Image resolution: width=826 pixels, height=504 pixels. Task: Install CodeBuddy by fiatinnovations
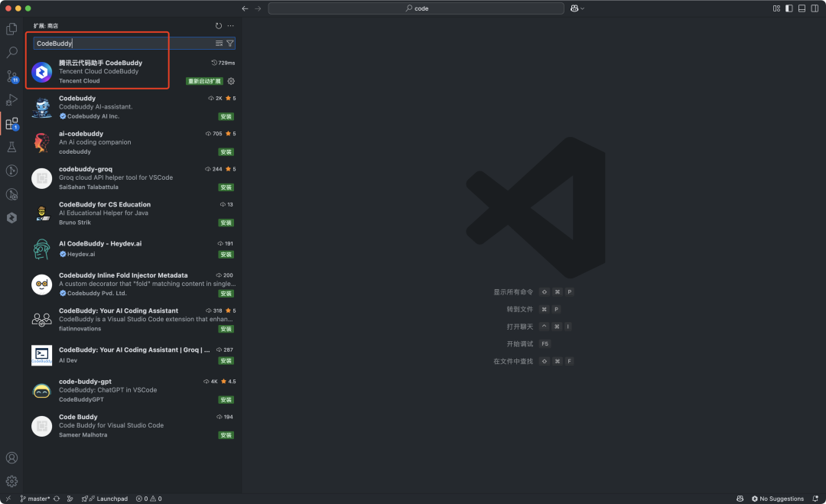pos(226,329)
